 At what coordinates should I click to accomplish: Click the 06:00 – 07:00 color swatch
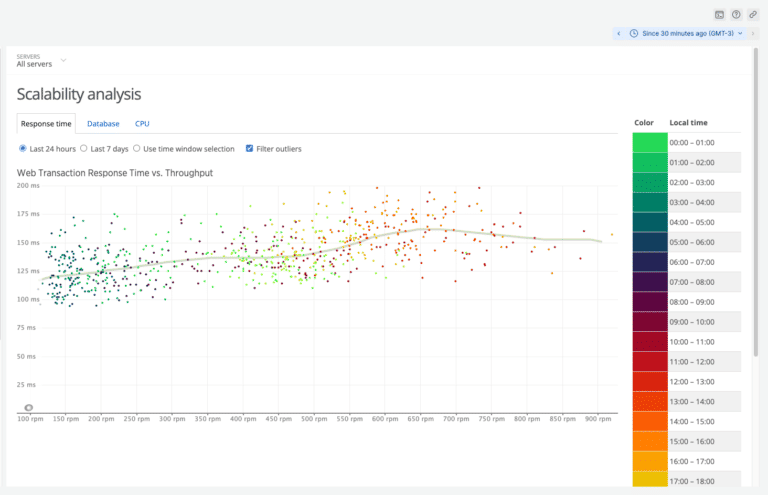[x=650, y=262]
